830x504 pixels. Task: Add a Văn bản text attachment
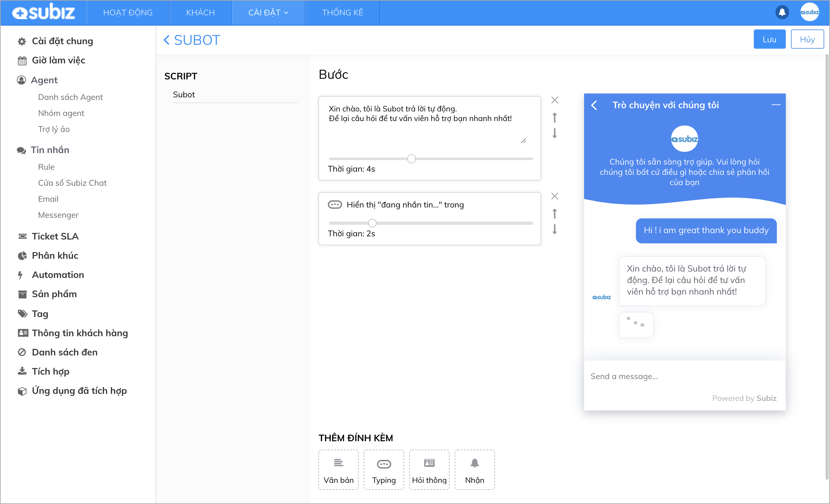[x=338, y=469]
